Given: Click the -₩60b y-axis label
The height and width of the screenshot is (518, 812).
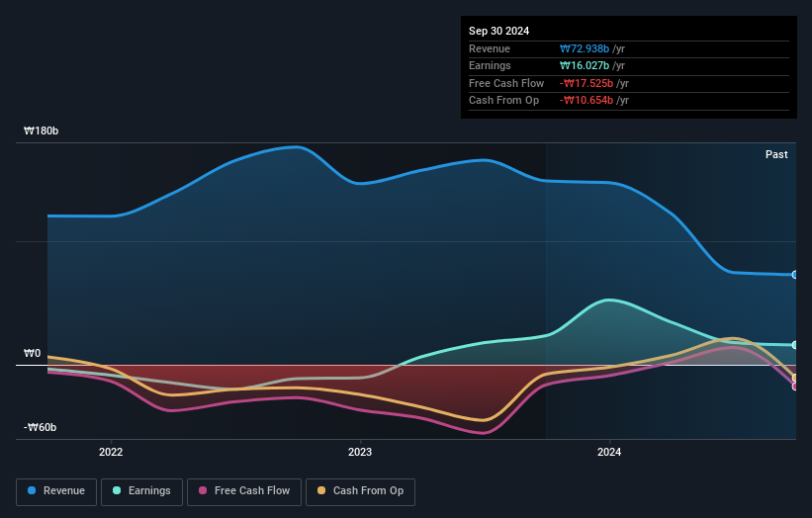Looking at the screenshot, I should (x=40, y=427).
